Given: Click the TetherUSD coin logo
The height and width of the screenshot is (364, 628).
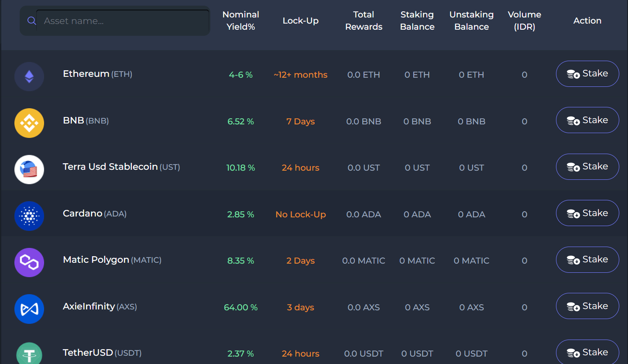Looking at the screenshot, I should [x=29, y=353].
